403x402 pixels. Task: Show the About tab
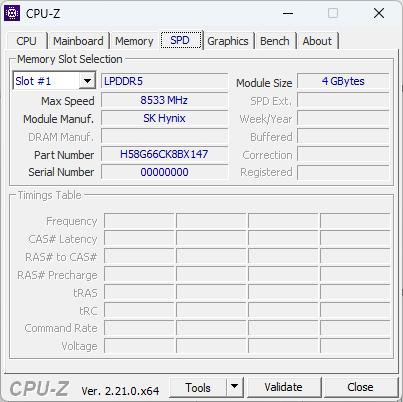pyautogui.click(x=317, y=41)
